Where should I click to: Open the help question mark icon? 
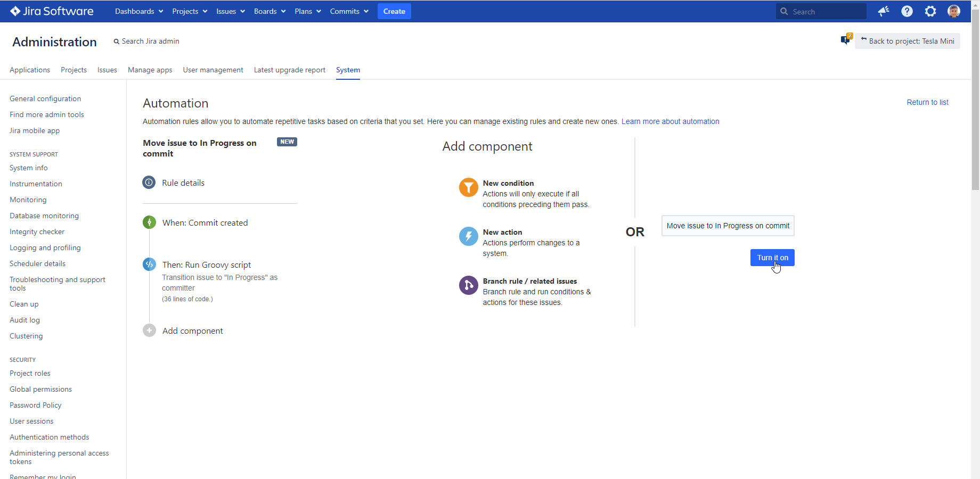tap(907, 11)
